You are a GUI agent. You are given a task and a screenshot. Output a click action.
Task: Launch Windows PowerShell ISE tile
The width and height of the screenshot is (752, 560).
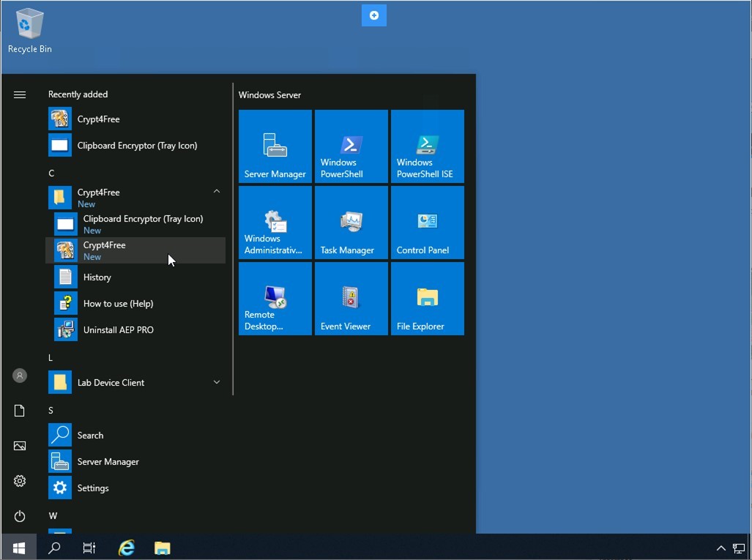click(x=428, y=146)
